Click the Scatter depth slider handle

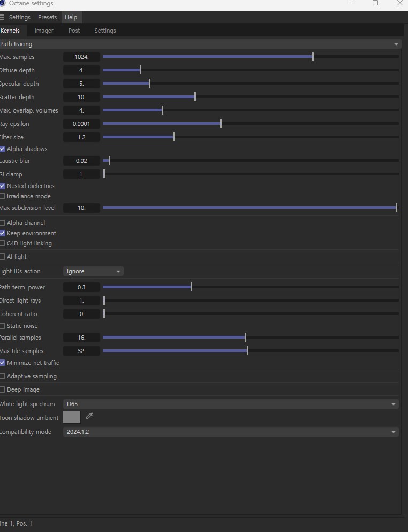(195, 97)
